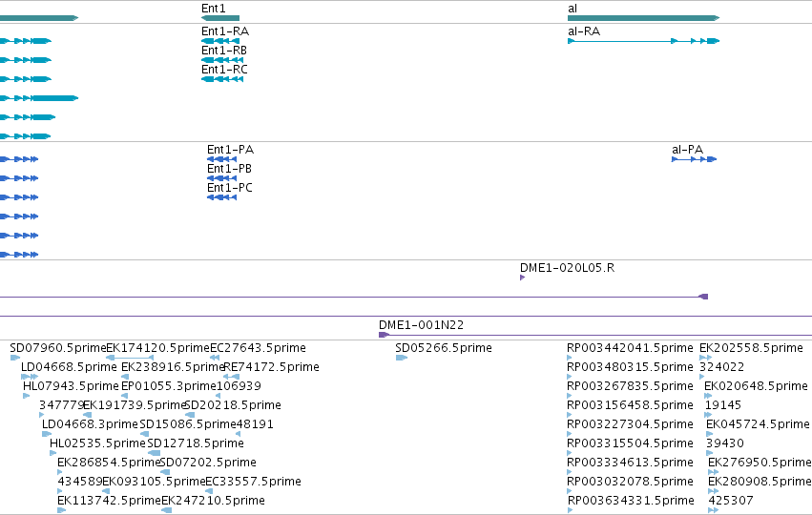
Task: Click the 48191 EST label
Action: (x=255, y=424)
